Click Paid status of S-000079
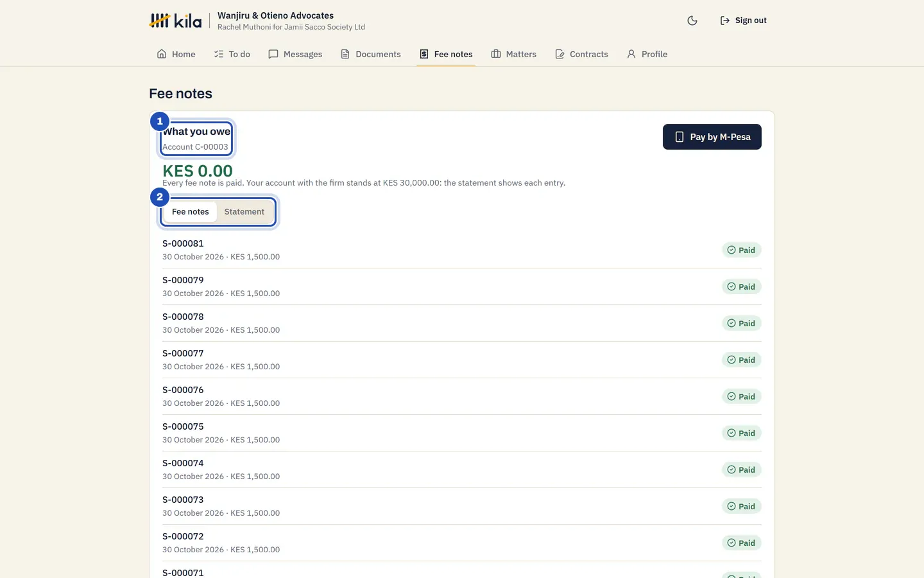The height and width of the screenshot is (578, 924). (x=742, y=287)
